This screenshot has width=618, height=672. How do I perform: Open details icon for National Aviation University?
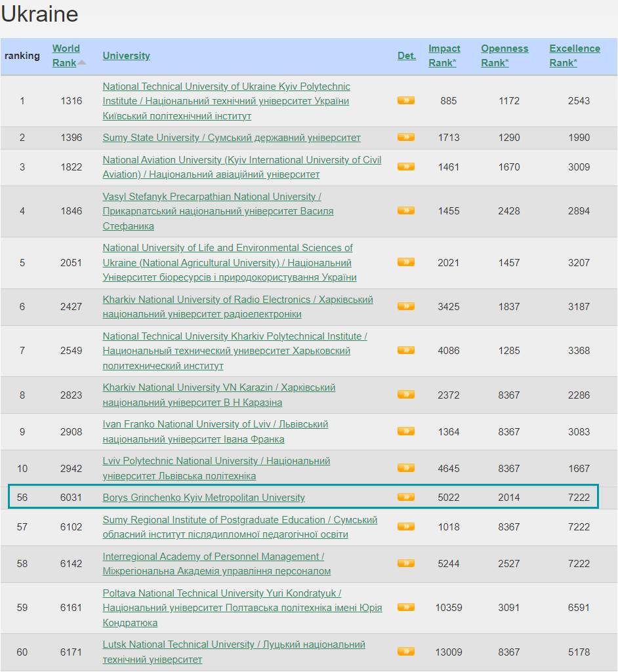tap(405, 167)
